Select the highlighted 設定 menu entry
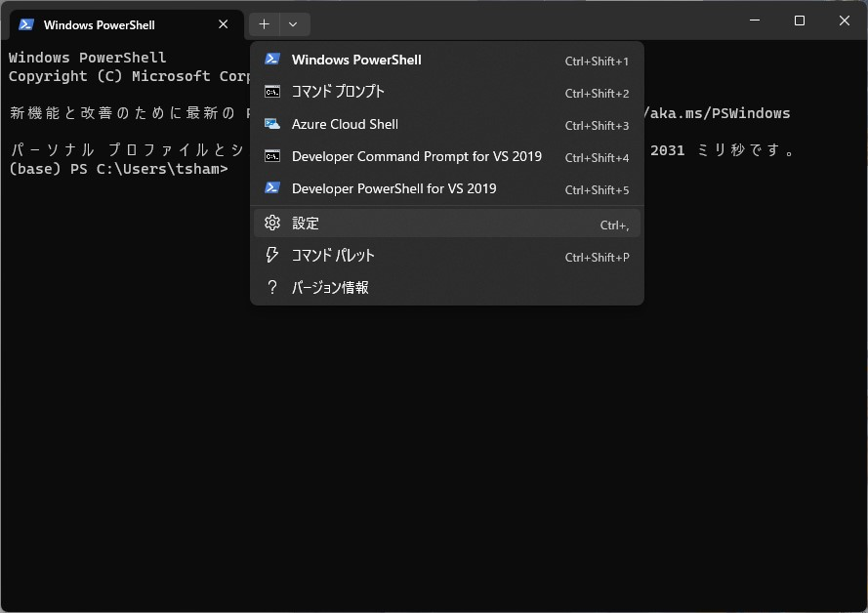868x613 pixels. point(306,223)
